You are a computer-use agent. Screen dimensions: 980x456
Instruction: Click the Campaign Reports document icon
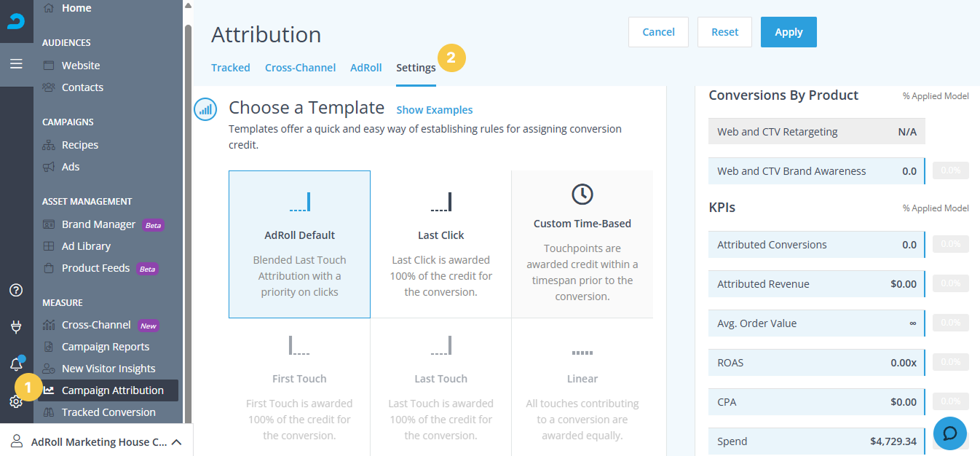click(49, 347)
